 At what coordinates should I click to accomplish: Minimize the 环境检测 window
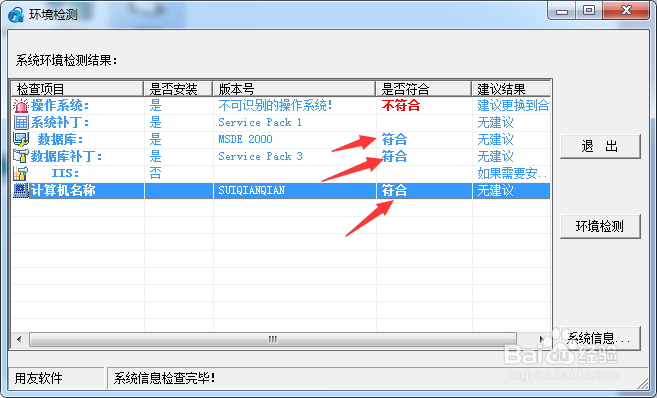[x=562, y=10]
